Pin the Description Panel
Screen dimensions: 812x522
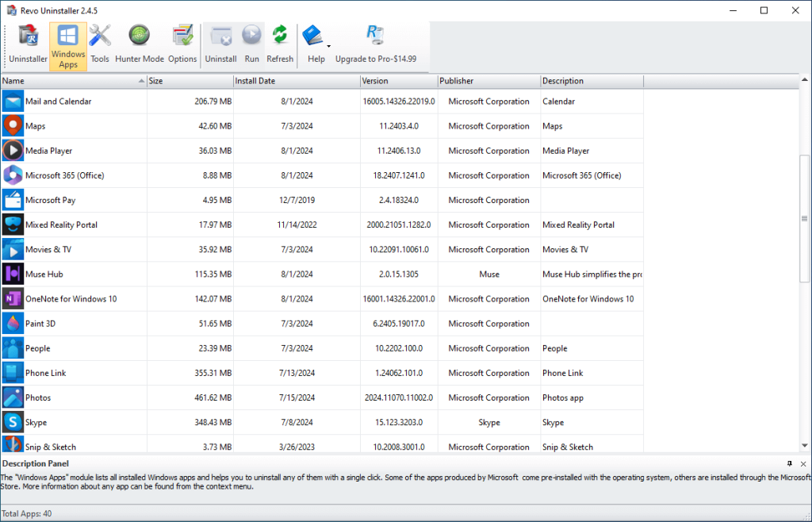789,463
